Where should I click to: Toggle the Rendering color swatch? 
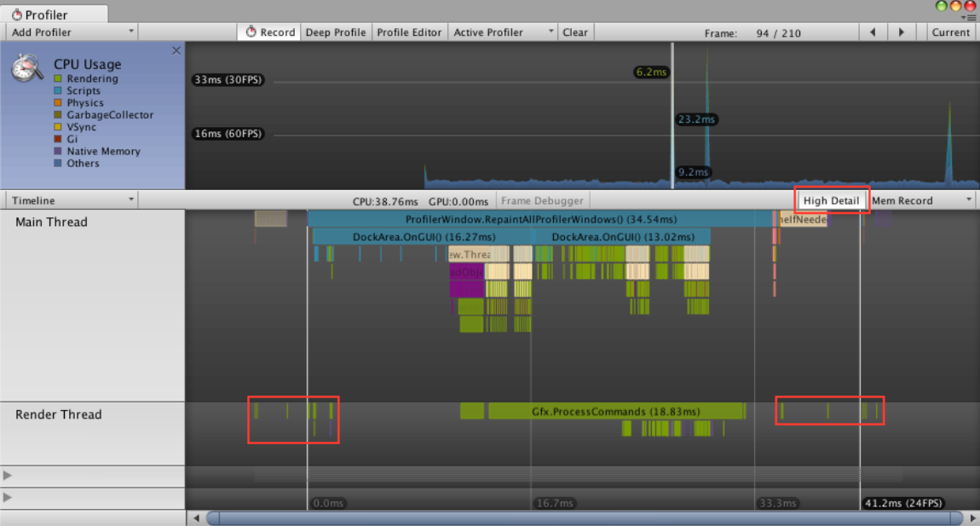57,78
